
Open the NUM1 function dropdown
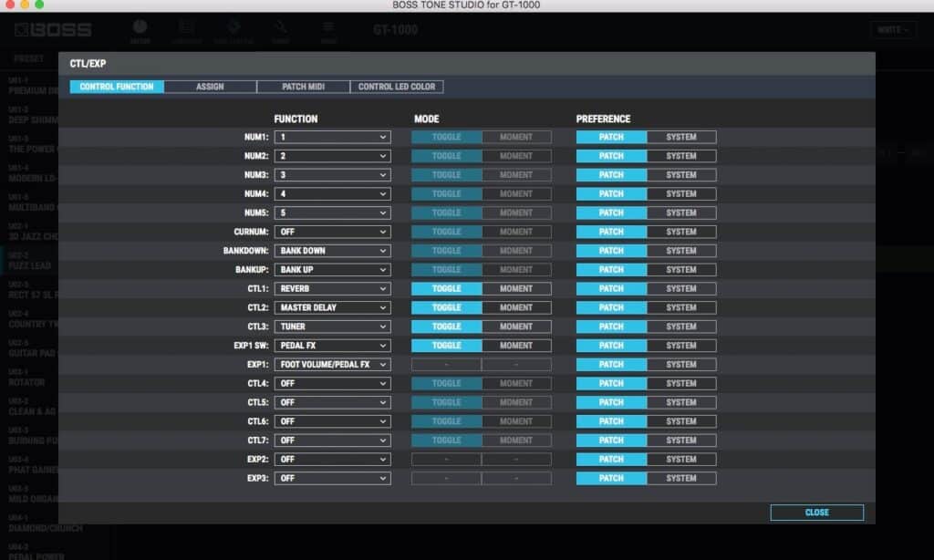[x=332, y=137]
